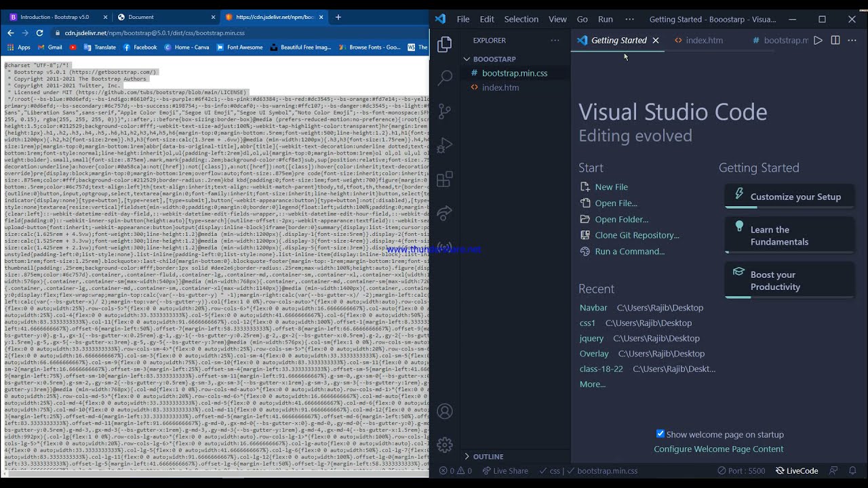The height and width of the screenshot is (488, 868).
Task: Select index.htm in Explorer
Action: 515,87
